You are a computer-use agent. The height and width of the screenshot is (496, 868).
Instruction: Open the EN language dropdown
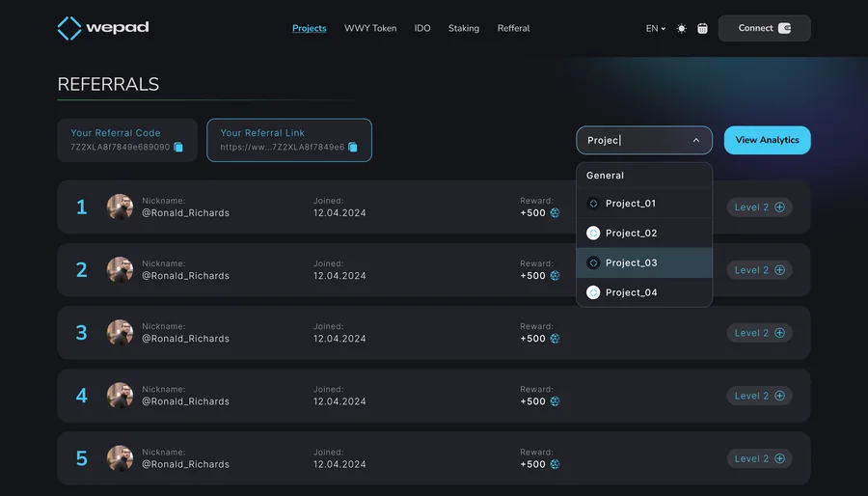tap(656, 28)
